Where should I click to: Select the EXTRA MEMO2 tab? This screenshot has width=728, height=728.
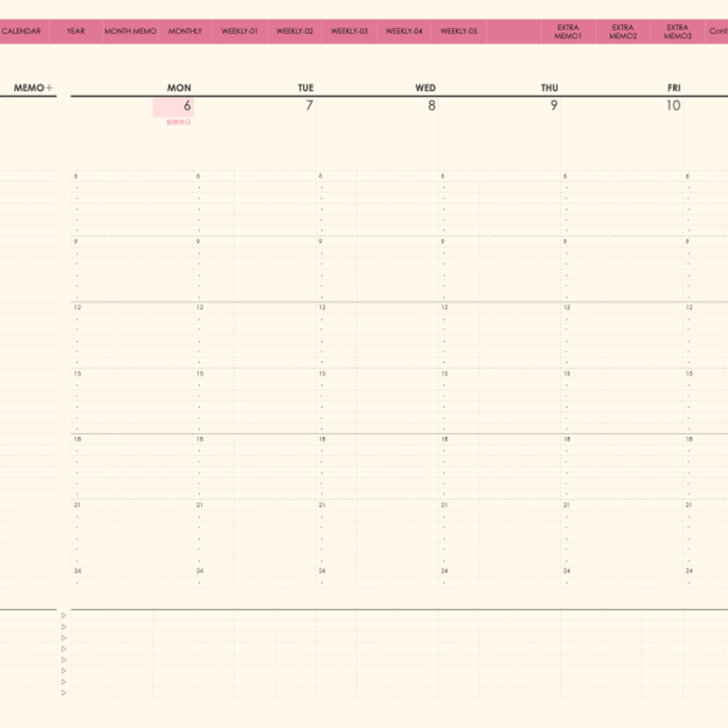(623, 31)
